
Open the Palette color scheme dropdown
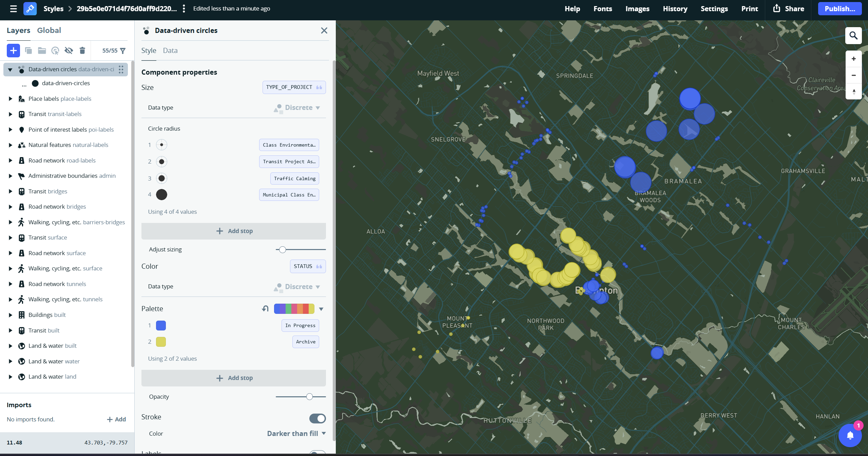[321, 309]
